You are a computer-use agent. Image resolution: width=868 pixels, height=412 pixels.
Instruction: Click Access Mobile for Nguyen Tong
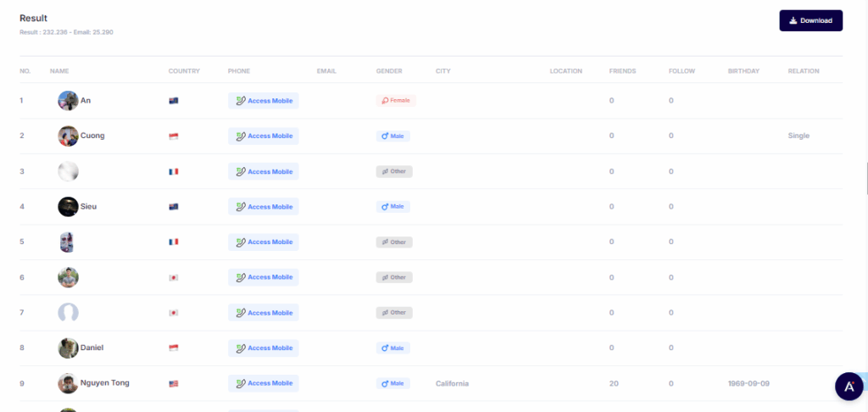(x=264, y=383)
